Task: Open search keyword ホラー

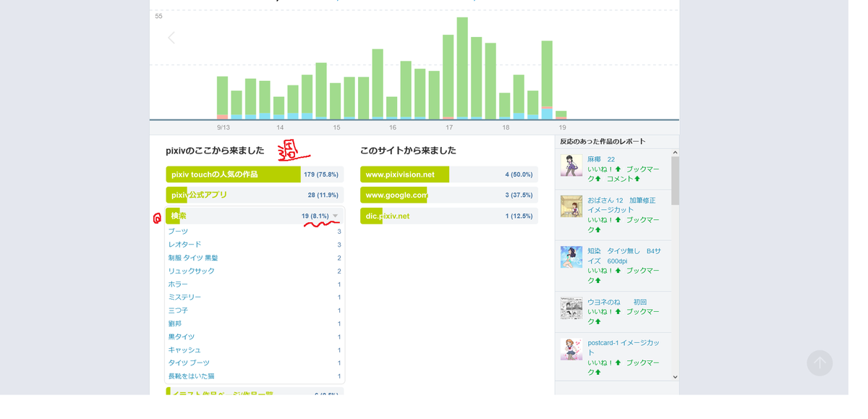Action: 178,284
